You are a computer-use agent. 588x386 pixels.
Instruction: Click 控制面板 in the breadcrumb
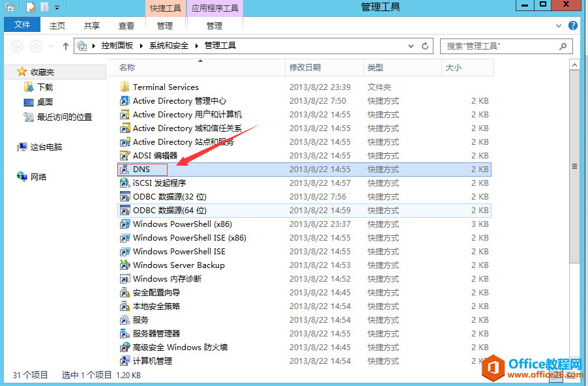click(x=117, y=46)
